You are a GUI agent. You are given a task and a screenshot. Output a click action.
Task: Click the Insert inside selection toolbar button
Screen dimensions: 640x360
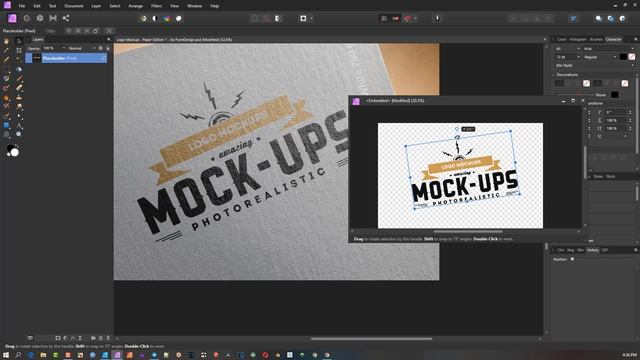622,18
